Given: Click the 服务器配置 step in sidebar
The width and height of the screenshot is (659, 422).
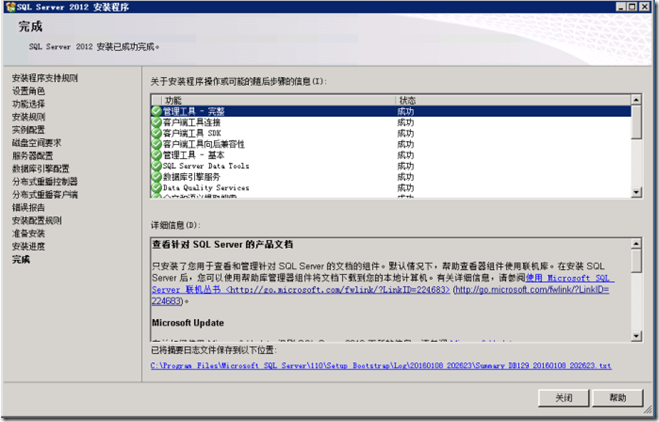Looking at the screenshot, I should click(x=32, y=156).
